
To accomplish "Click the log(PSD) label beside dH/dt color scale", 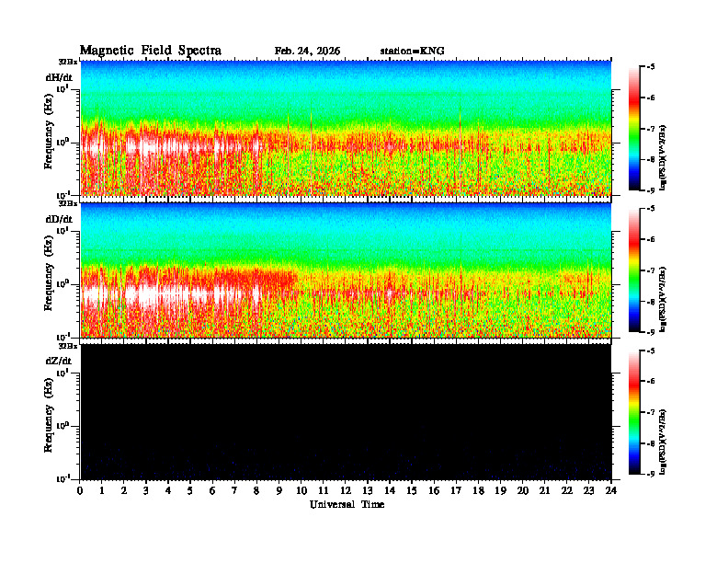I will click(x=664, y=158).
